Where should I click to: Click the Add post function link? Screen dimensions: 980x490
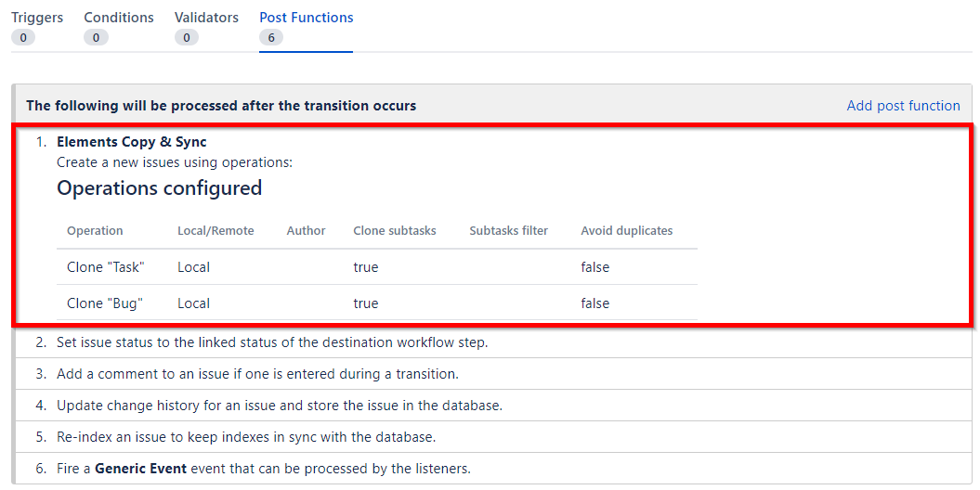pos(903,106)
